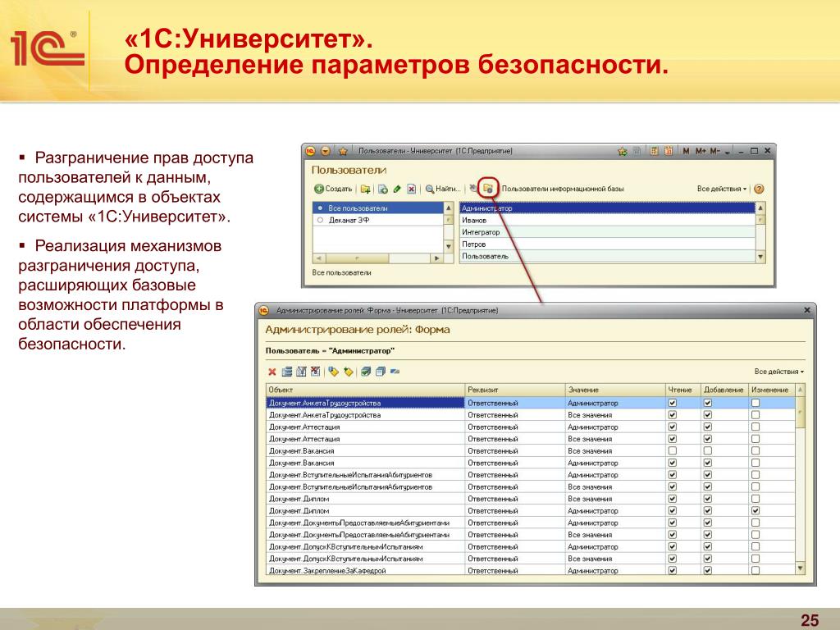Click the 1C logo in Пользователи title bar
The width and height of the screenshot is (840, 630).
pyautogui.click(x=311, y=151)
